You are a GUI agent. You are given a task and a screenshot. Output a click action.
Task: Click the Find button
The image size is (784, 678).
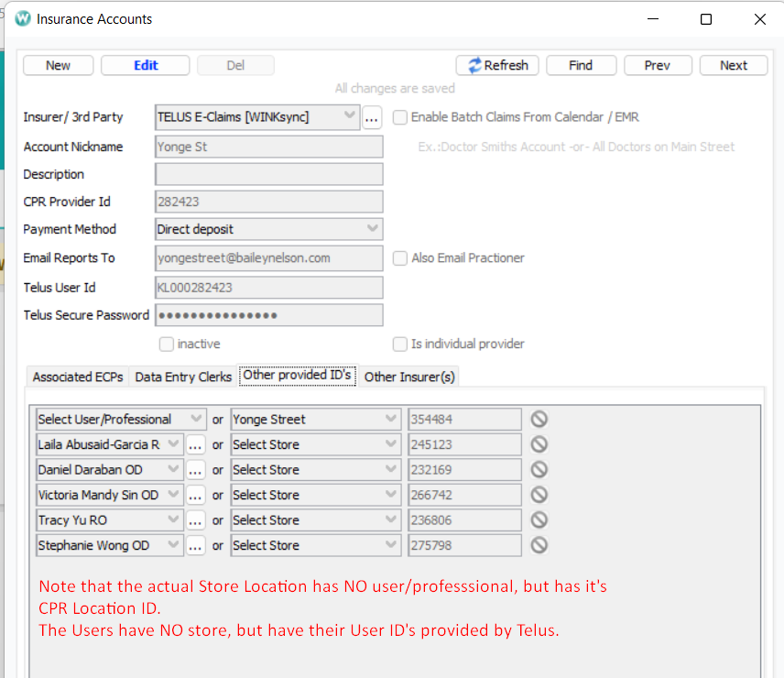click(x=581, y=65)
